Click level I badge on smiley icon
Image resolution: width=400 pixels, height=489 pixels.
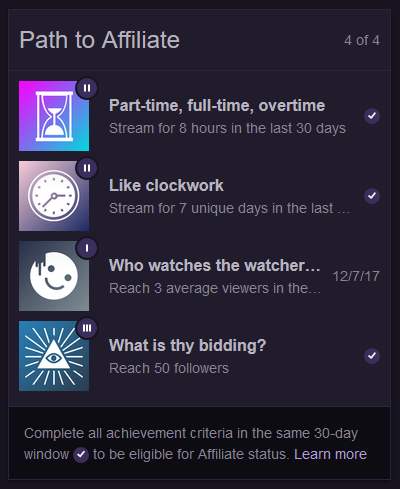(x=87, y=248)
